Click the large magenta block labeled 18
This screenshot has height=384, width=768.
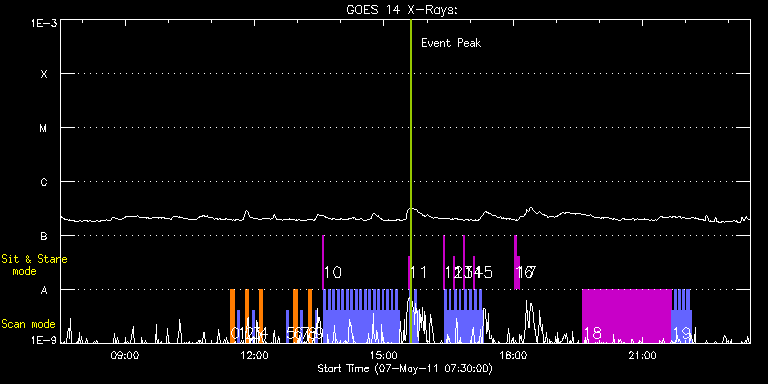(x=626, y=316)
